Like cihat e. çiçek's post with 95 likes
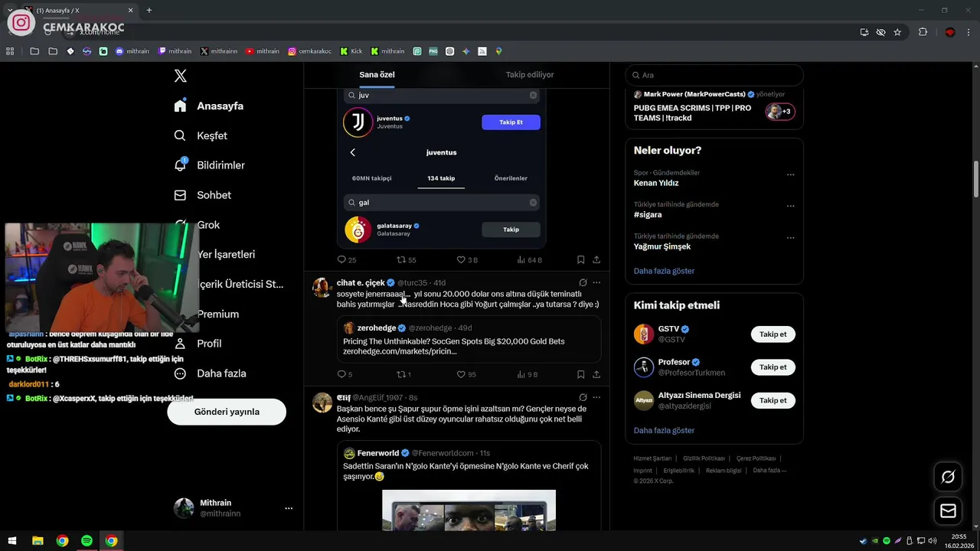 pyautogui.click(x=466, y=374)
